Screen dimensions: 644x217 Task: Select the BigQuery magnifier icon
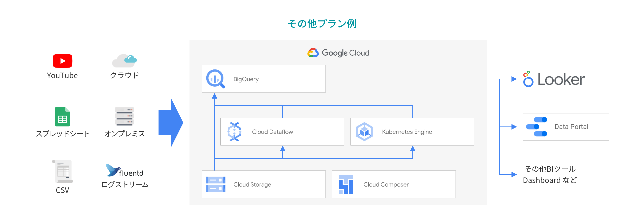pos(216,79)
